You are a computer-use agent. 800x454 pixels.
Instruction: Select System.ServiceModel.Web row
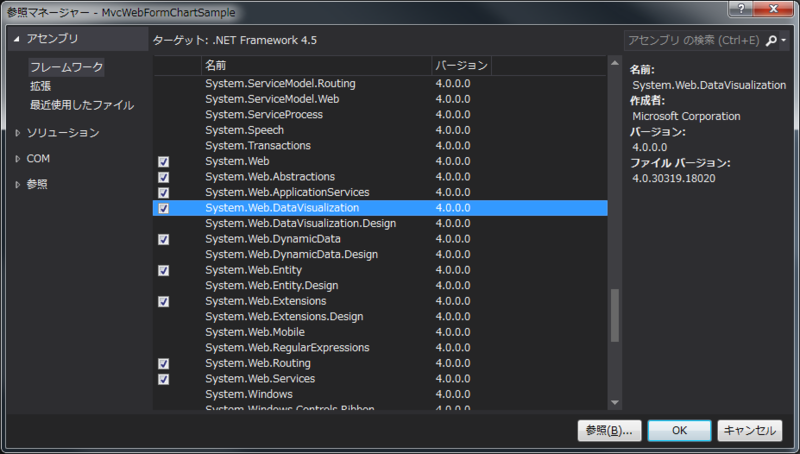pyautogui.click(x=380, y=99)
